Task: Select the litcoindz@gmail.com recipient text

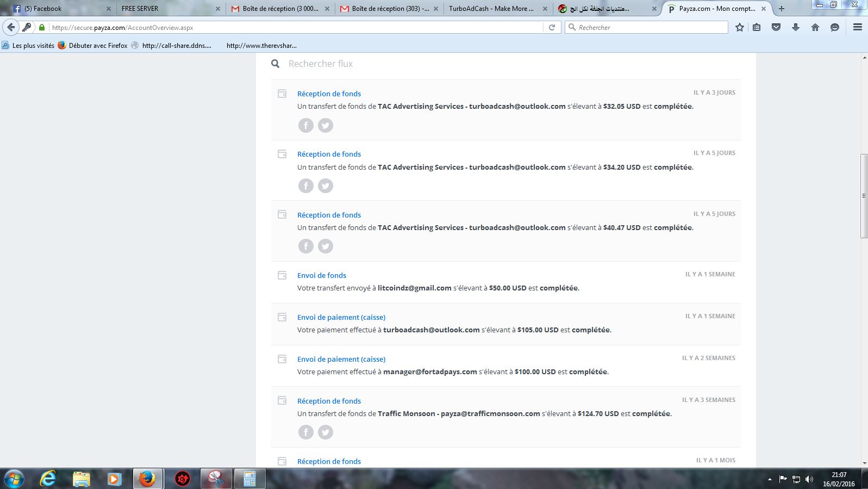Action: point(415,288)
